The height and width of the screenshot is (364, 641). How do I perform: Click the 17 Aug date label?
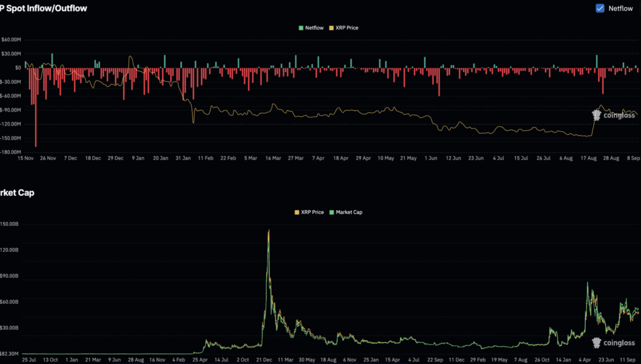coord(589,158)
